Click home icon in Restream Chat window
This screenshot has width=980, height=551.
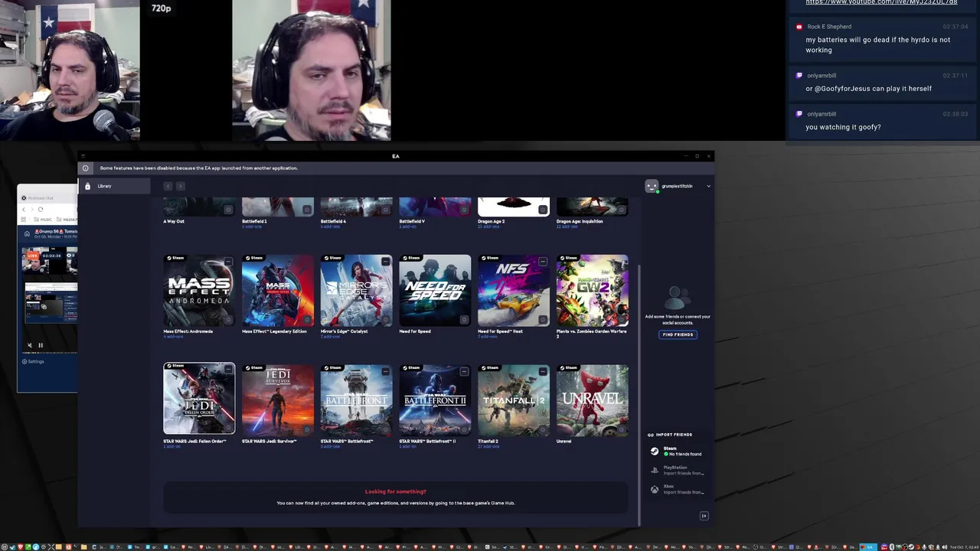tap(27, 233)
